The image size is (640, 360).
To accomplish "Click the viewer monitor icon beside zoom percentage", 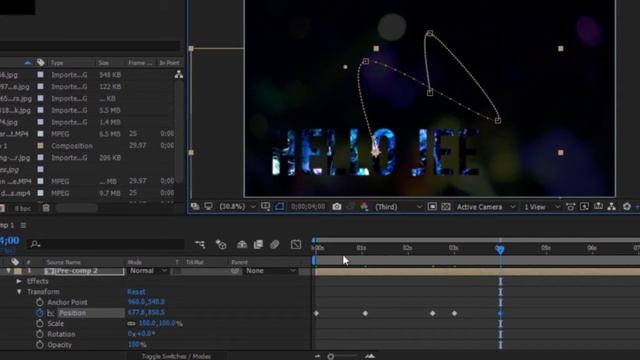I will [x=209, y=207].
